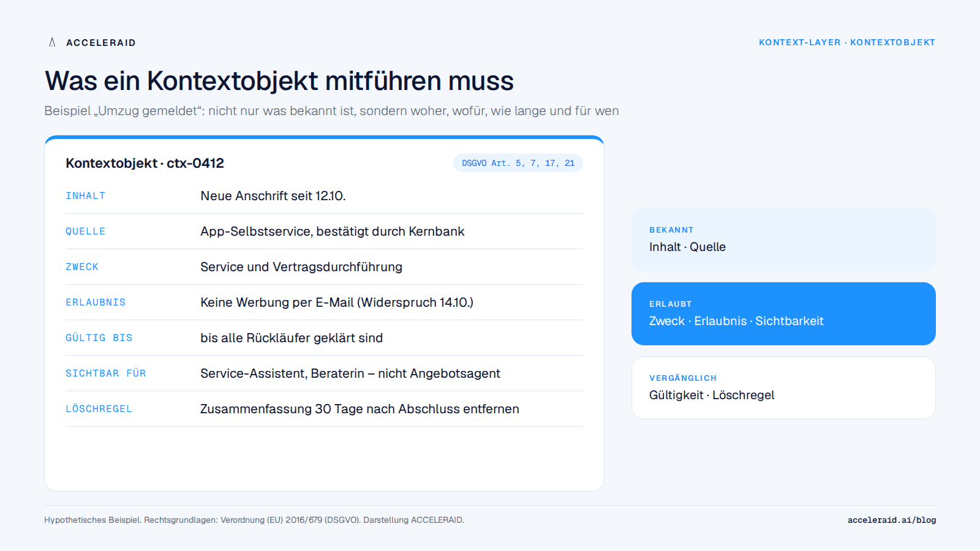Click the SICHTBAR FÜR row label
Viewport: 980px width, 551px height.
click(x=106, y=373)
